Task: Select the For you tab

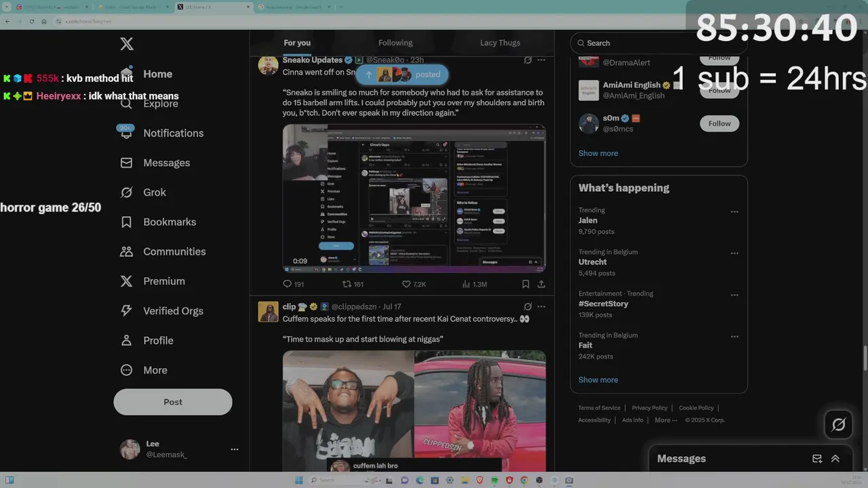Action: click(297, 43)
